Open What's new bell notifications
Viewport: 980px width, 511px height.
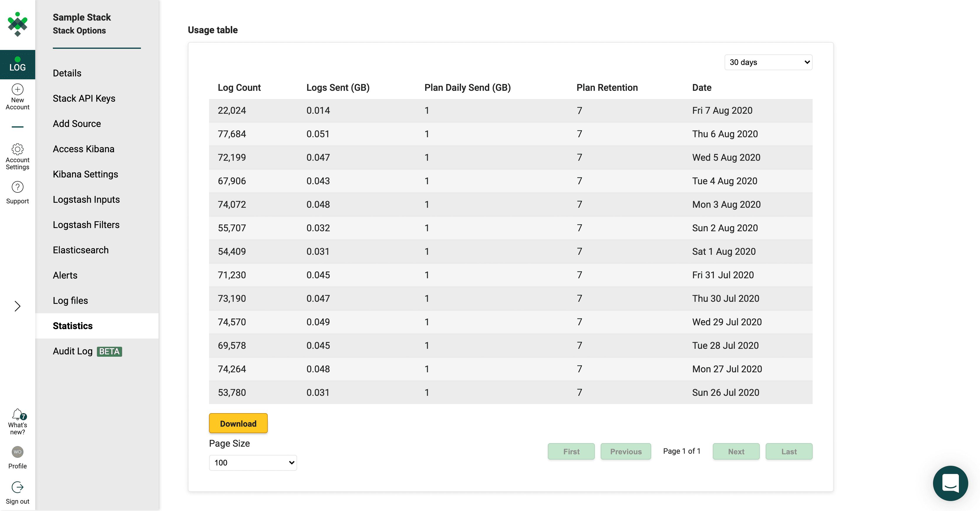point(18,414)
